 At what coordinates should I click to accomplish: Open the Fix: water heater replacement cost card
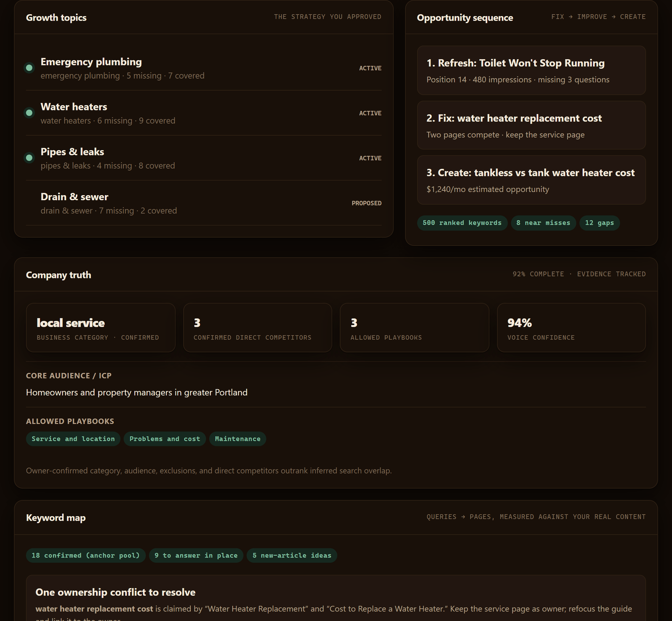[531, 125]
